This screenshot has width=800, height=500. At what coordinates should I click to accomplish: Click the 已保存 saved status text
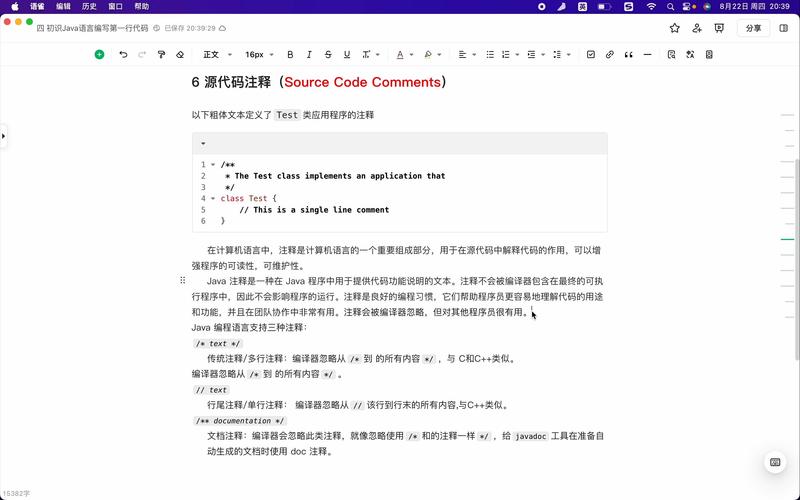tap(190, 29)
